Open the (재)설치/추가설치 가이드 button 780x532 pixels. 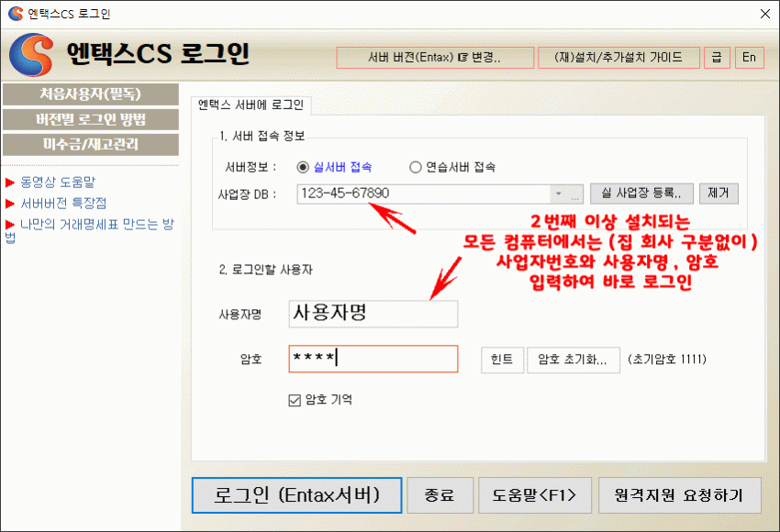point(618,58)
